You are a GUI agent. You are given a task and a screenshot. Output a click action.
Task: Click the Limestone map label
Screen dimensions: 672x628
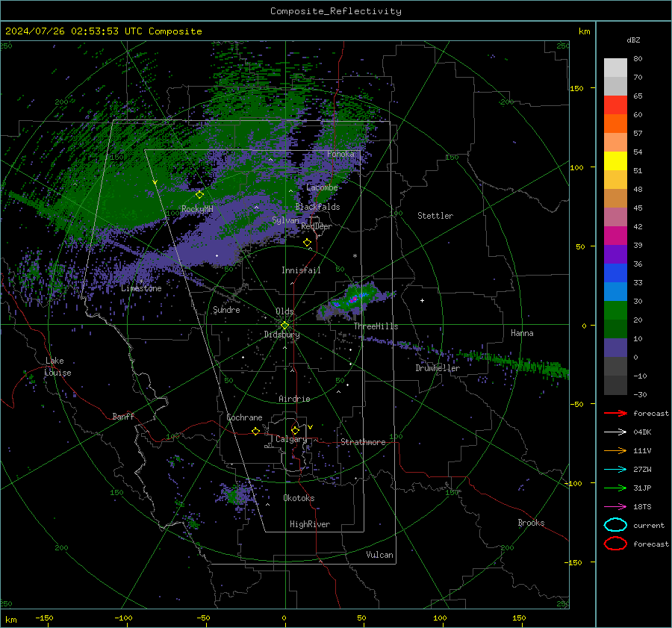(141, 288)
